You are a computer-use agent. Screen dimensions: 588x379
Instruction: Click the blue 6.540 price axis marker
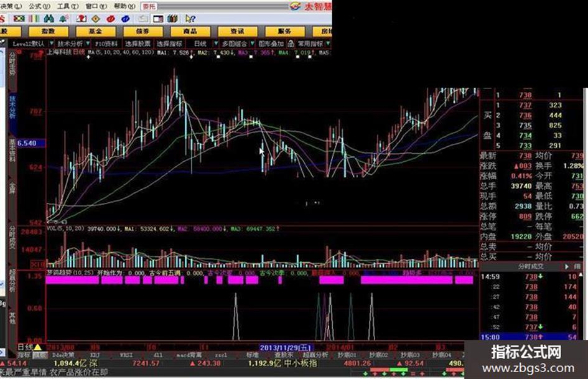point(32,143)
